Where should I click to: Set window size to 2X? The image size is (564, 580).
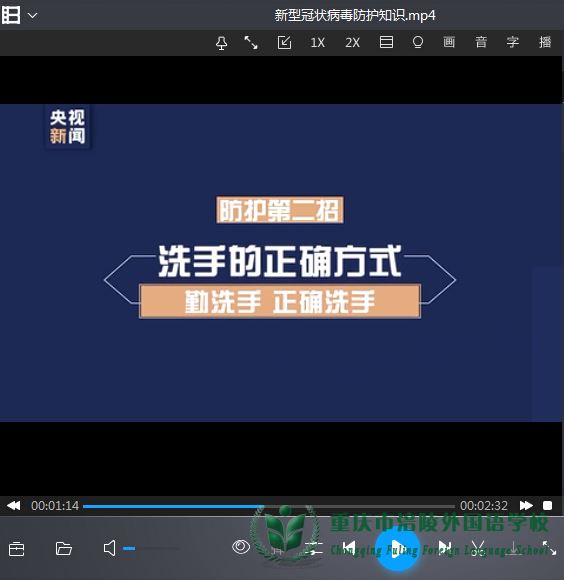(352, 43)
